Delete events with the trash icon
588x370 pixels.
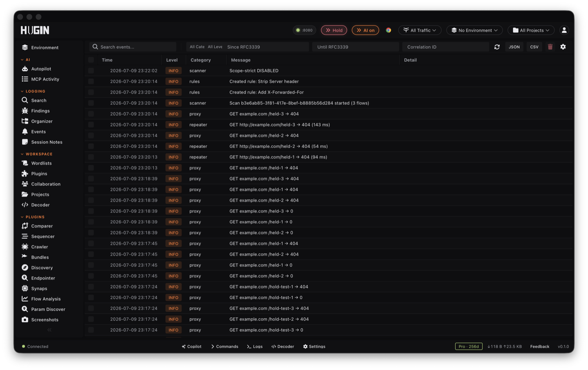(x=550, y=47)
